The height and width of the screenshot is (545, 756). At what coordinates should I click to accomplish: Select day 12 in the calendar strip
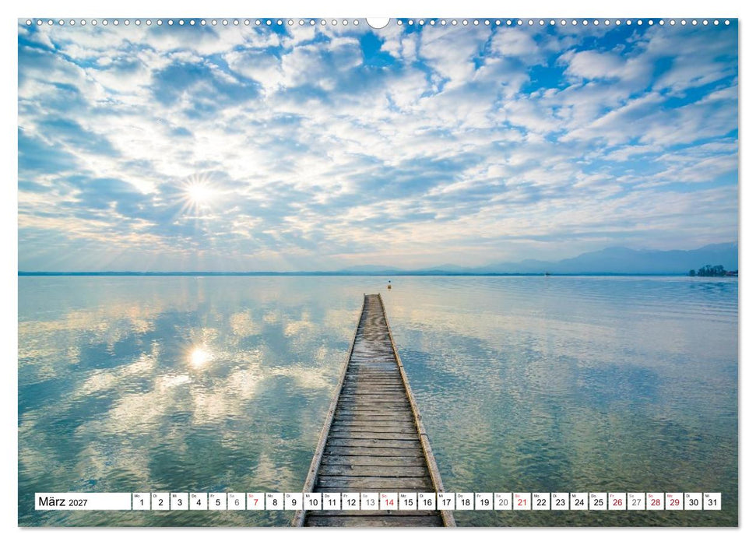click(x=350, y=501)
